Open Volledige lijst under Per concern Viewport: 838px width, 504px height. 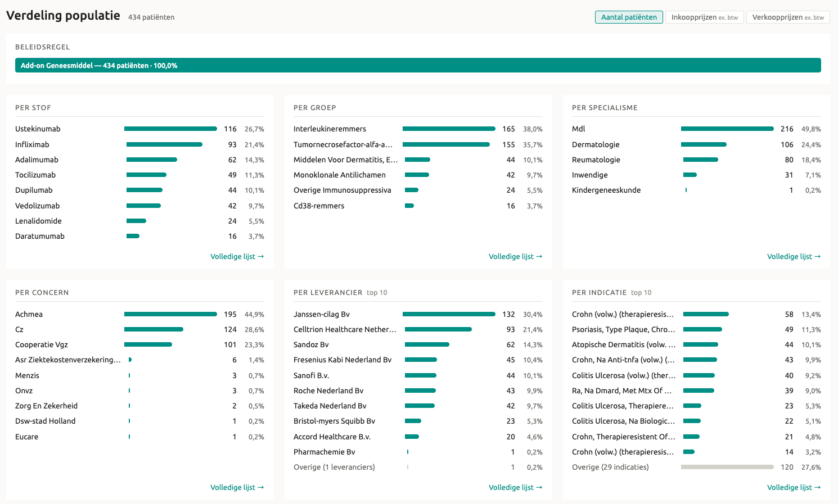pos(237,488)
